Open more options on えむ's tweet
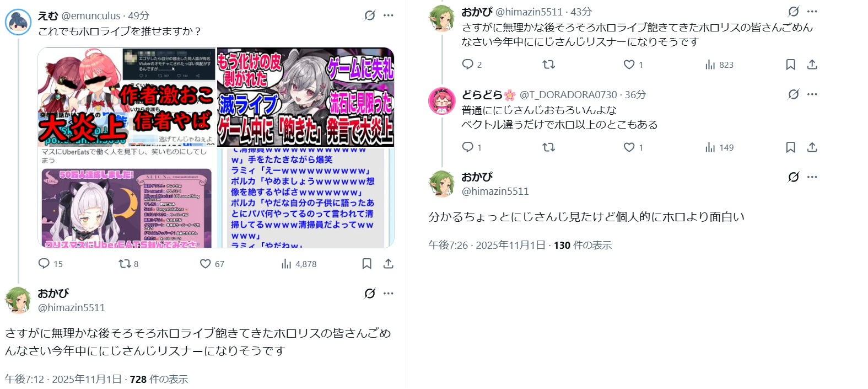The height and width of the screenshot is (389, 868). (x=389, y=15)
